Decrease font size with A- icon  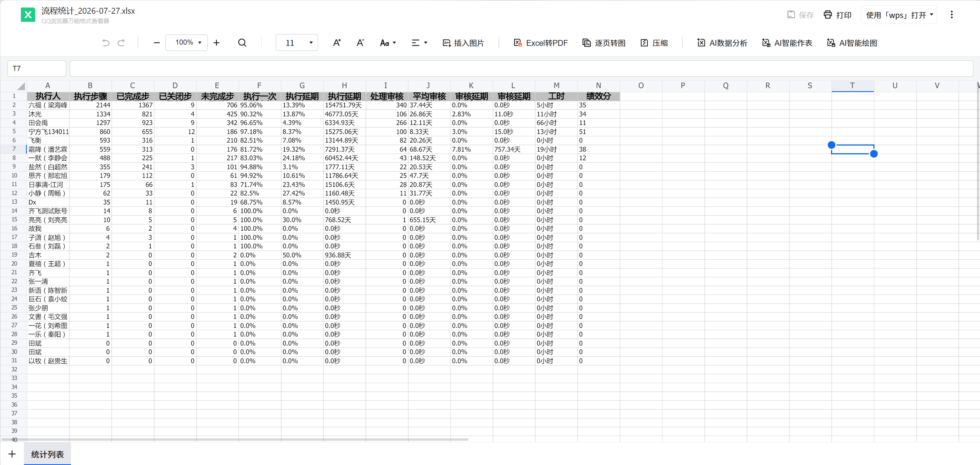(x=360, y=43)
